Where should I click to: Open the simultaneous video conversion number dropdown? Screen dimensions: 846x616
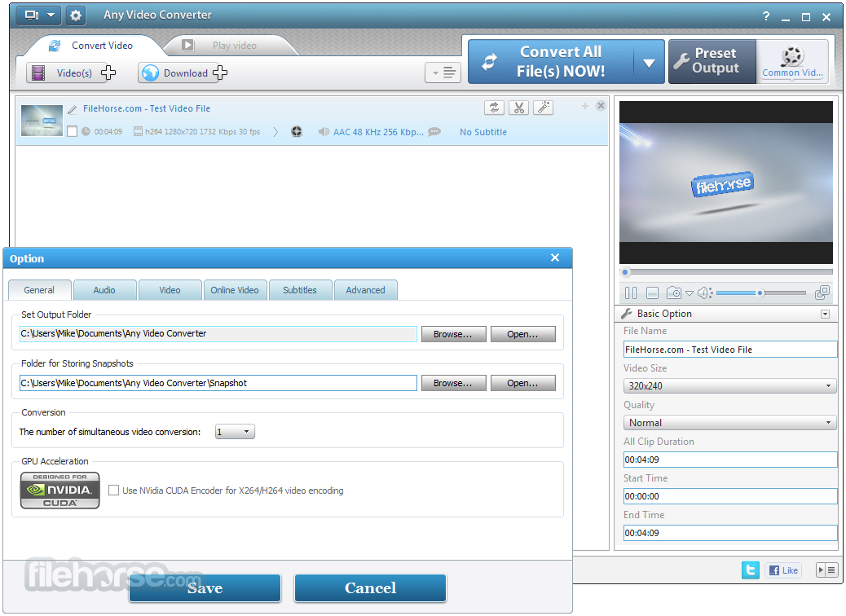click(x=235, y=431)
